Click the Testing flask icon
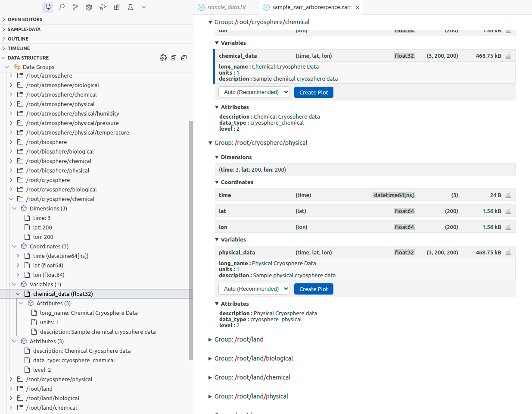Screen dimensions: 532x414 point(131,7)
